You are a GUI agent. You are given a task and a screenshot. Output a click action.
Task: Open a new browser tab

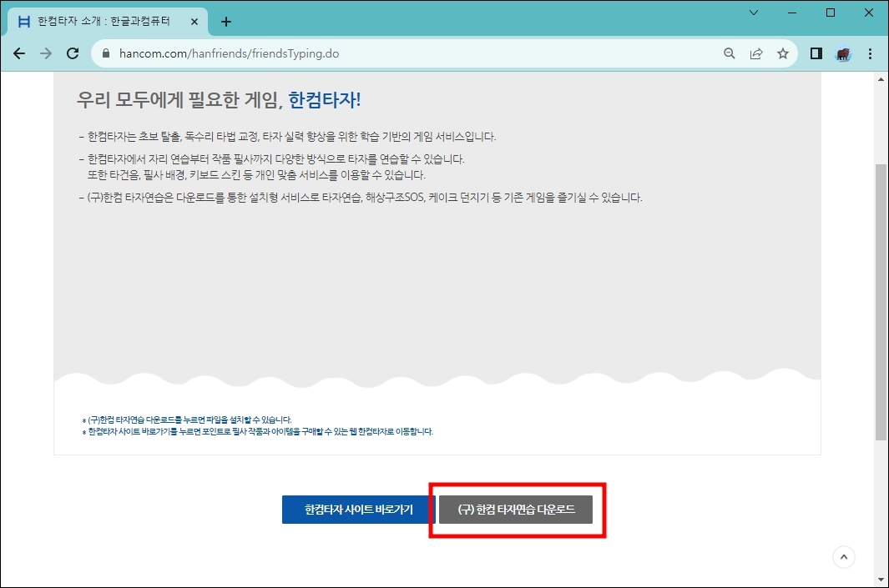(x=225, y=22)
